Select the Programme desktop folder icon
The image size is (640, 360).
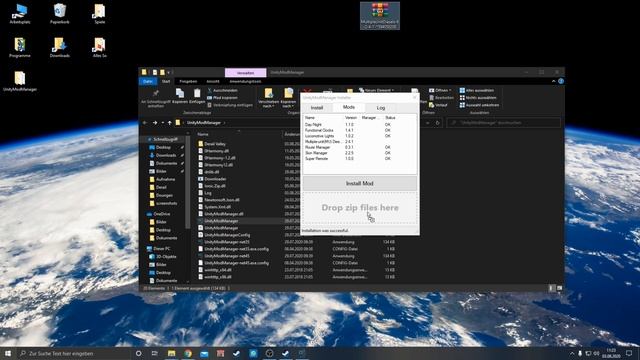pyautogui.click(x=20, y=47)
